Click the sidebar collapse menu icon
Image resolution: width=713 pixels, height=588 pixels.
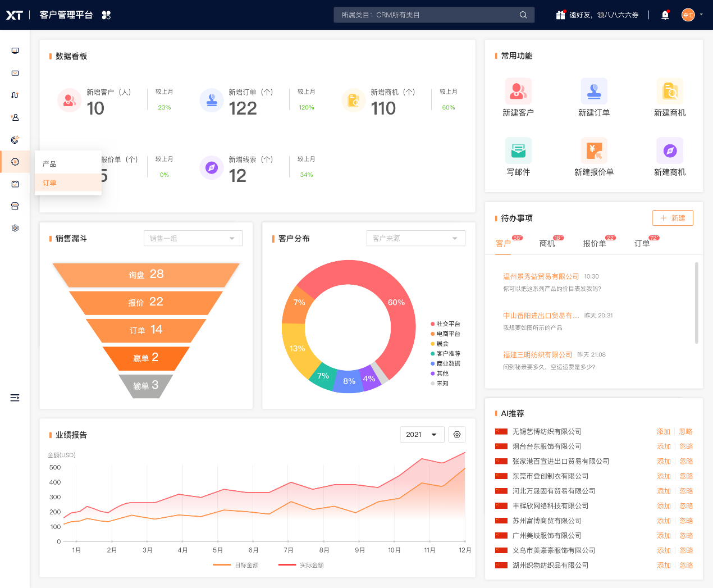pyautogui.click(x=15, y=398)
